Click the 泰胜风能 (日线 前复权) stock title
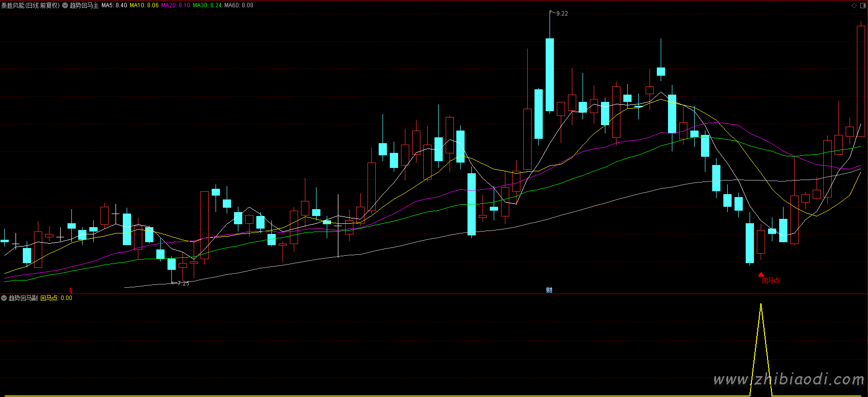Viewport: 868px width, 397px height. (x=30, y=6)
